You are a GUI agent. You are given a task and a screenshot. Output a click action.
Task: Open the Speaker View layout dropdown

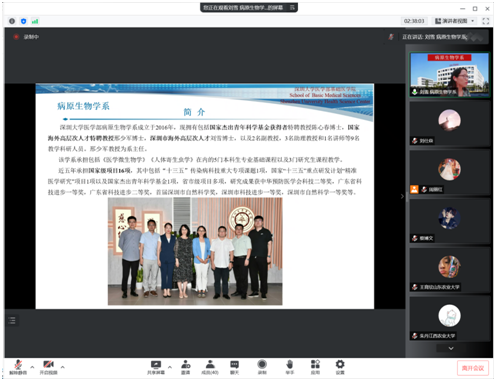(x=455, y=21)
